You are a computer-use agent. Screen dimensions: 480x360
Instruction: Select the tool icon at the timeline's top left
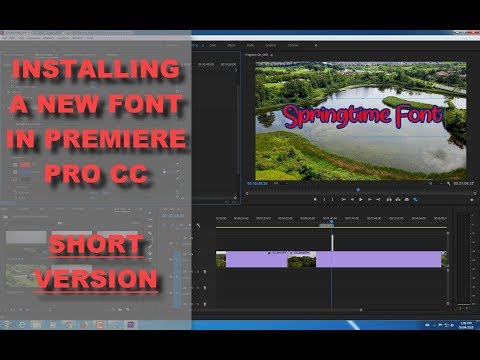[198, 225]
